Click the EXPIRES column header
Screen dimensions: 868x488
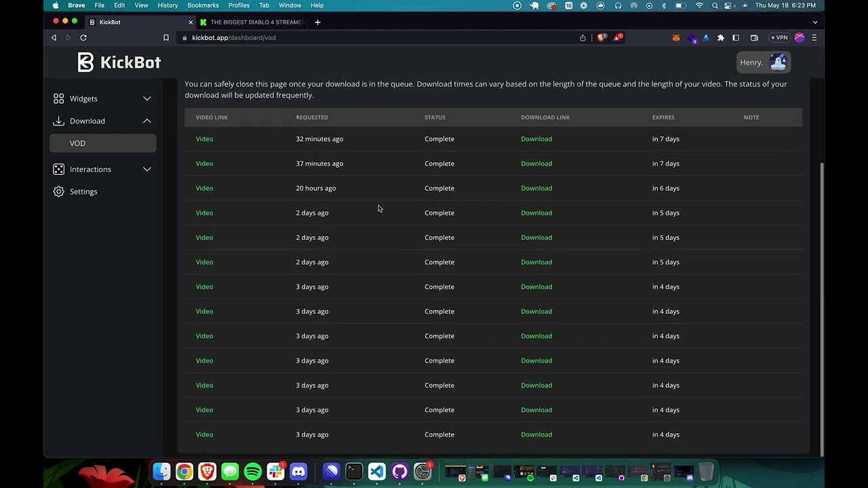pos(663,117)
